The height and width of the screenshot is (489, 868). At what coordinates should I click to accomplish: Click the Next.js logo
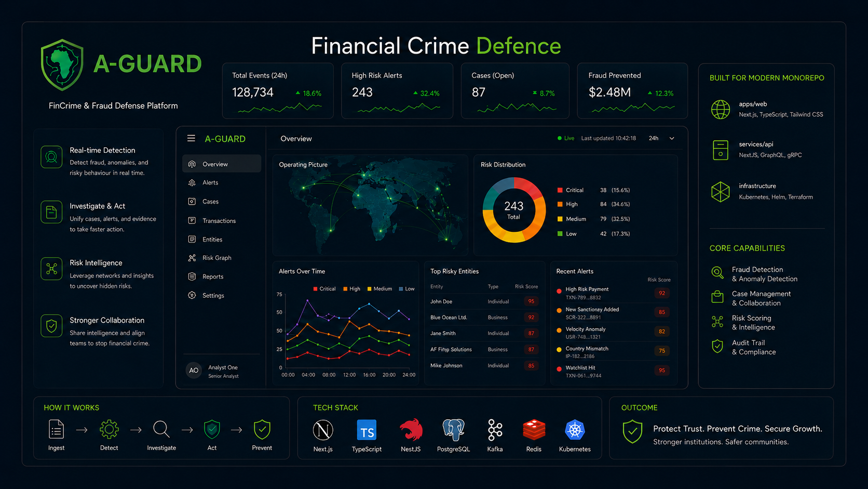click(323, 430)
